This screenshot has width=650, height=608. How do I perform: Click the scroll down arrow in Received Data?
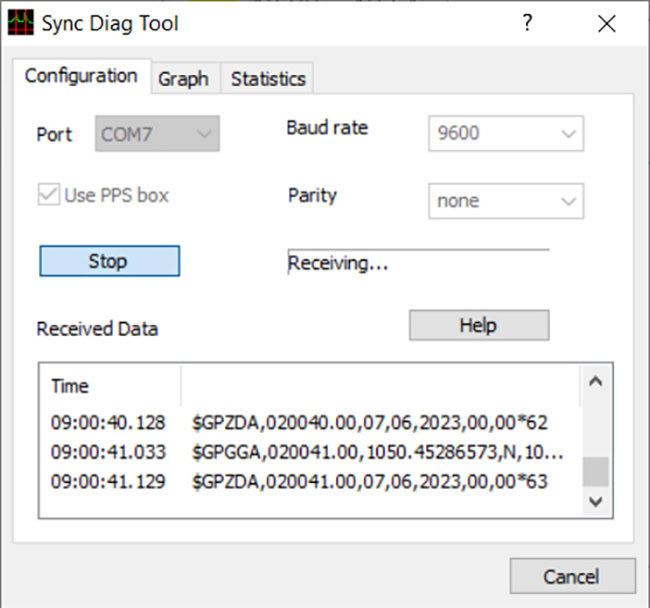point(596,502)
